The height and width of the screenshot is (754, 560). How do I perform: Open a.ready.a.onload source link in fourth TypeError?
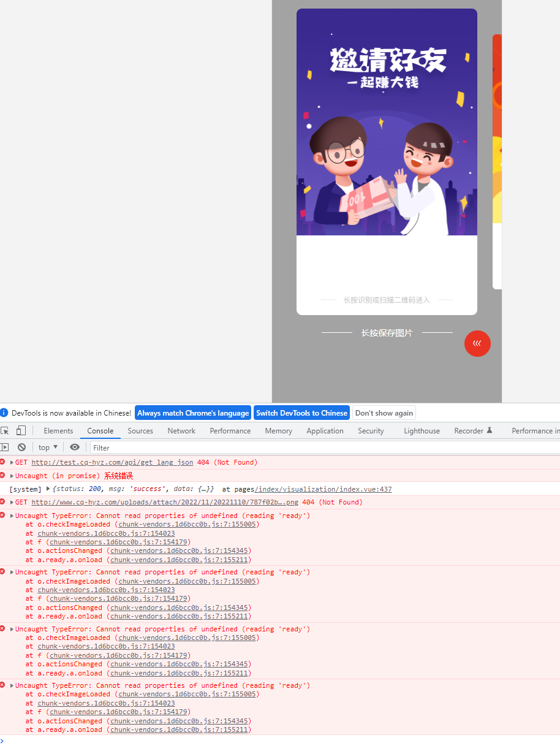(179, 730)
